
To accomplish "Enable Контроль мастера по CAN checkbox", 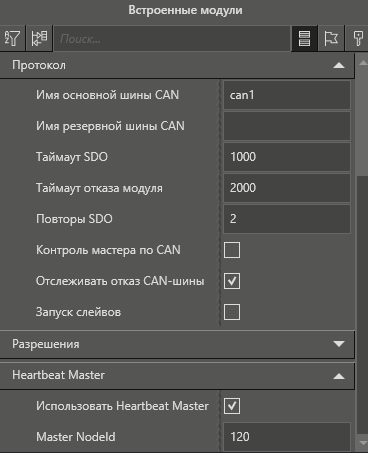I will (232, 250).
